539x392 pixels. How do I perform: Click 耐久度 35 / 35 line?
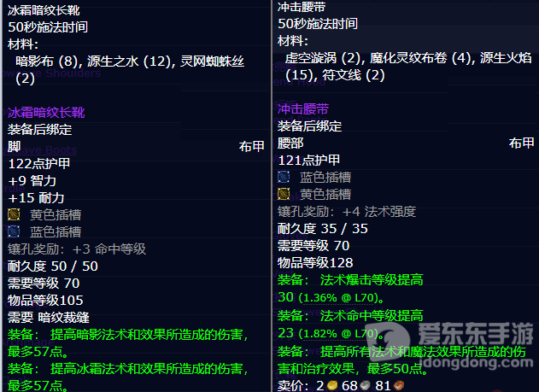pos(322,229)
